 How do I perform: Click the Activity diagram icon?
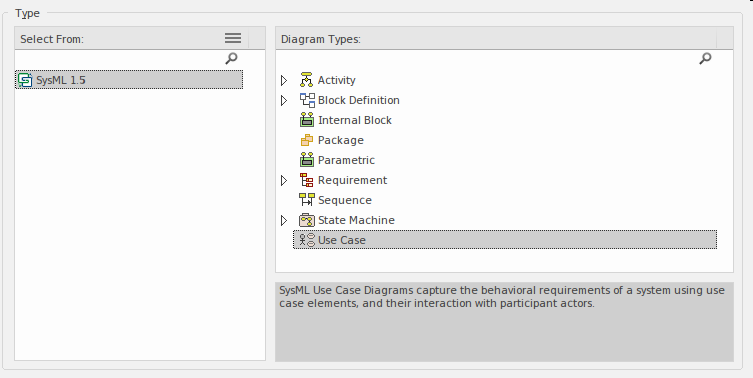click(x=306, y=80)
